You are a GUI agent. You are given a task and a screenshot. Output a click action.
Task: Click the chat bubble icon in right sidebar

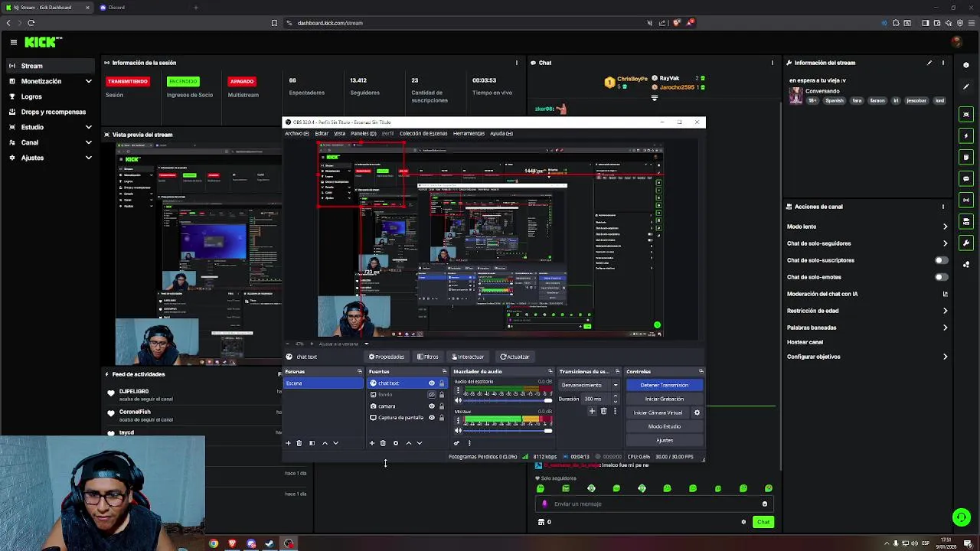[x=966, y=178]
